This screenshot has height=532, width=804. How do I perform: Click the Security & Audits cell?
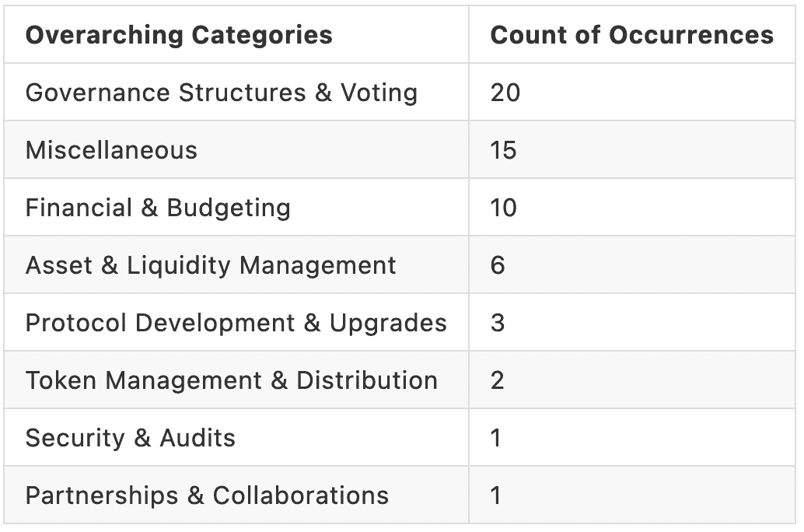pyautogui.click(x=130, y=438)
